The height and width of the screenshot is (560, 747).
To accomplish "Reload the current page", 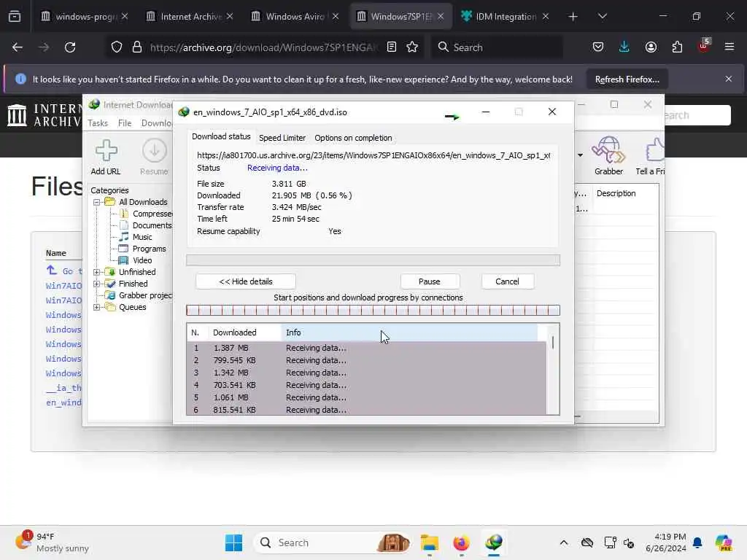I will point(70,47).
